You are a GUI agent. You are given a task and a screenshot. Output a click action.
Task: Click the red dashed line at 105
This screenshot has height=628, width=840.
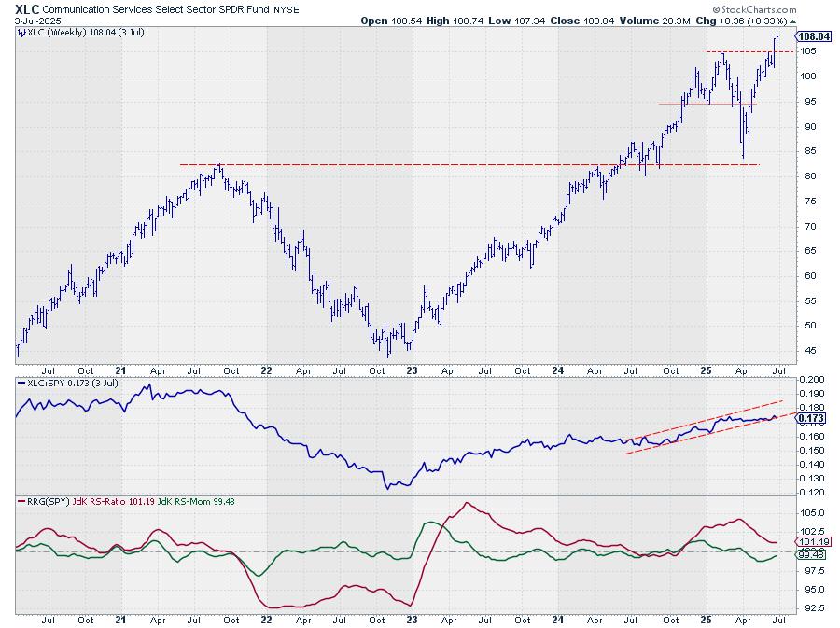tap(750, 51)
